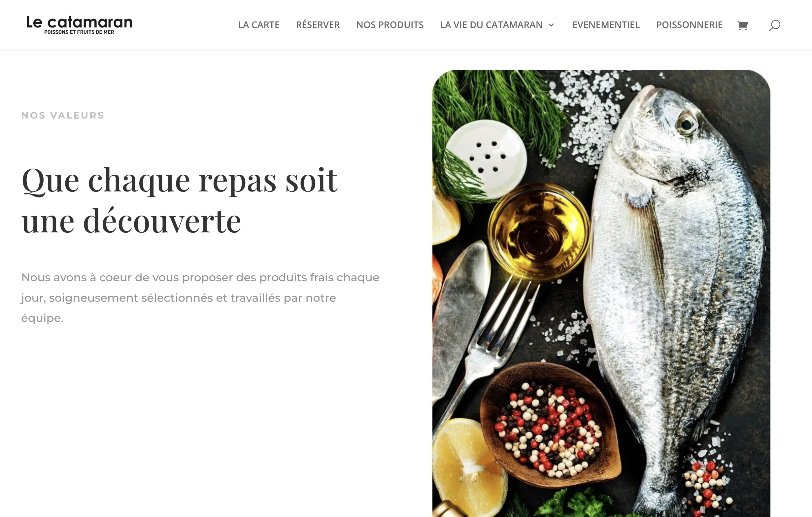Click the white salt shaker top
812x517 pixels.
[486, 158]
